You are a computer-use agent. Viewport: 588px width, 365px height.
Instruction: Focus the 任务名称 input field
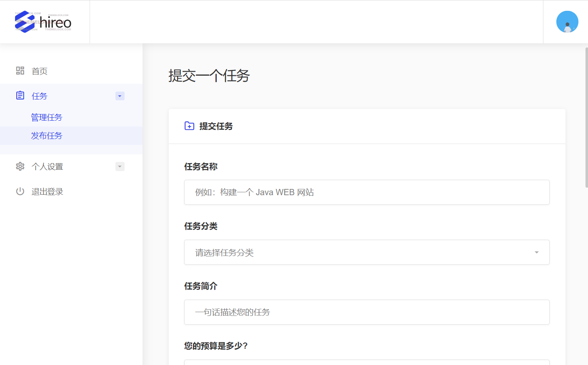tap(367, 192)
